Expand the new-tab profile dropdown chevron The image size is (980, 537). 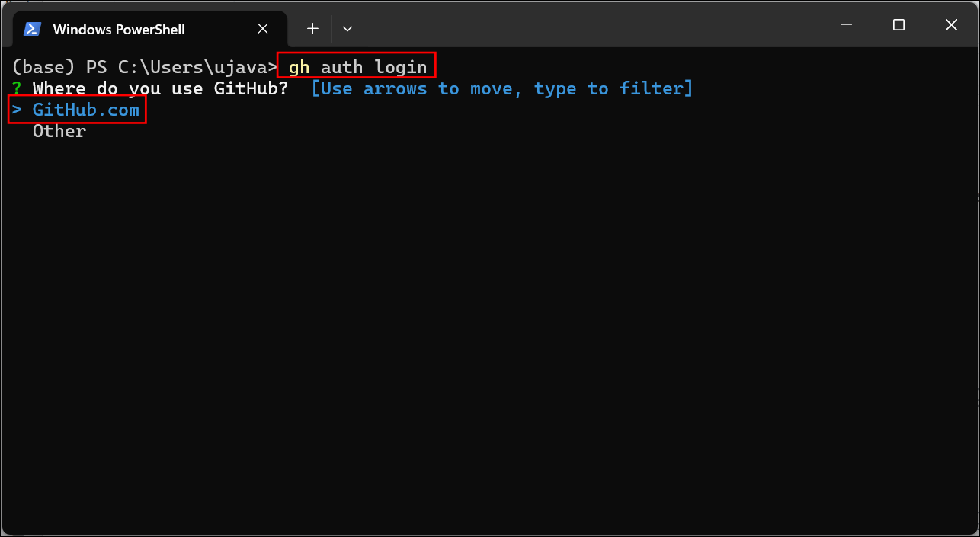point(347,29)
